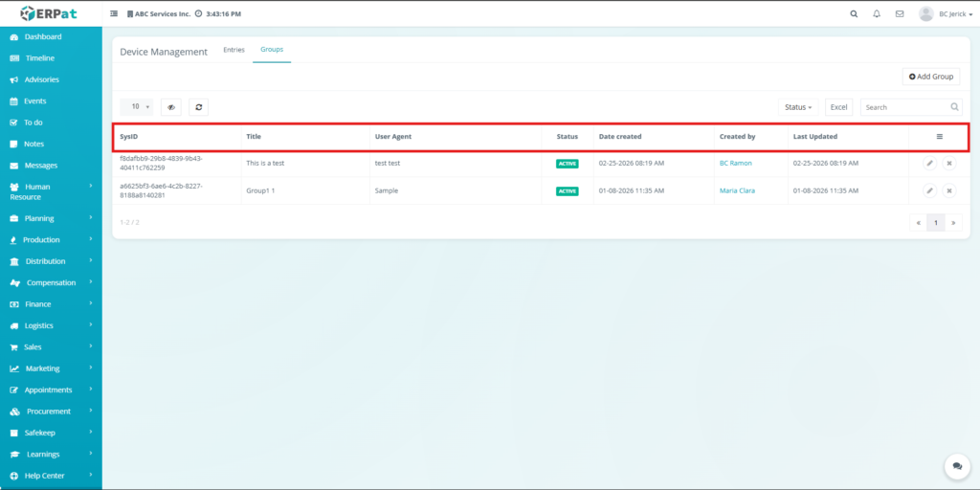Open the column options menu icon

pos(939,137)
